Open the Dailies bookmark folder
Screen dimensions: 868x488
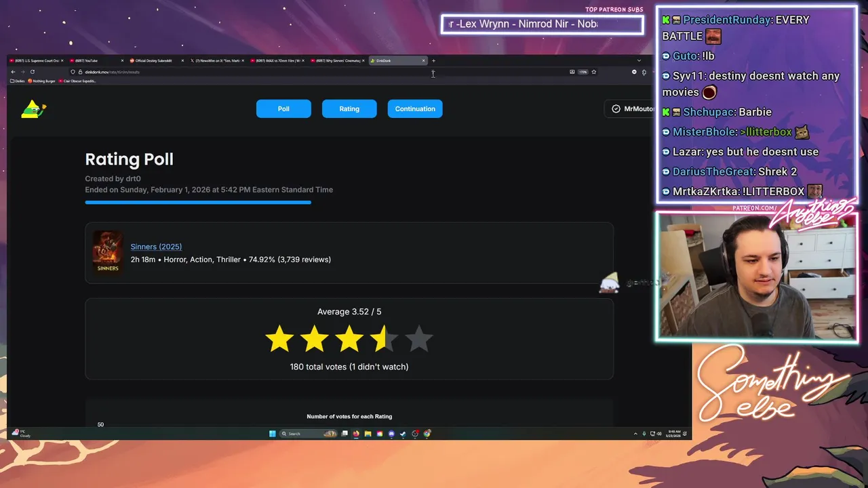(18, 81)
